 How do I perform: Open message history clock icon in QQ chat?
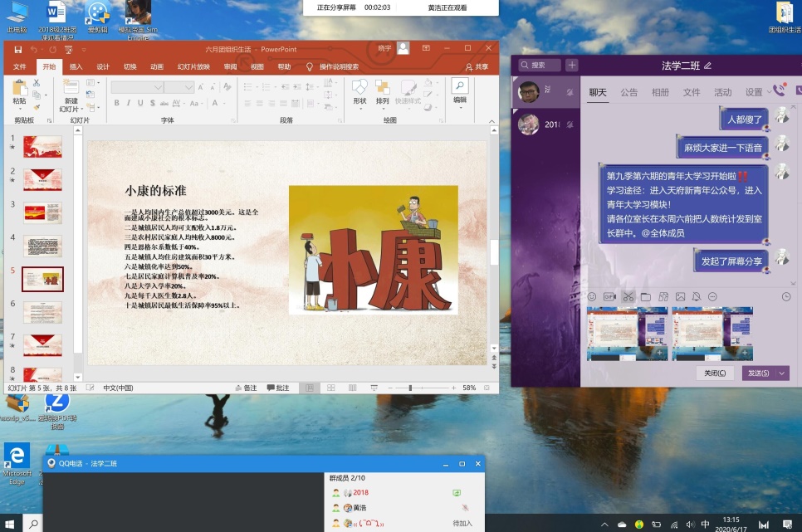point(786,296)
